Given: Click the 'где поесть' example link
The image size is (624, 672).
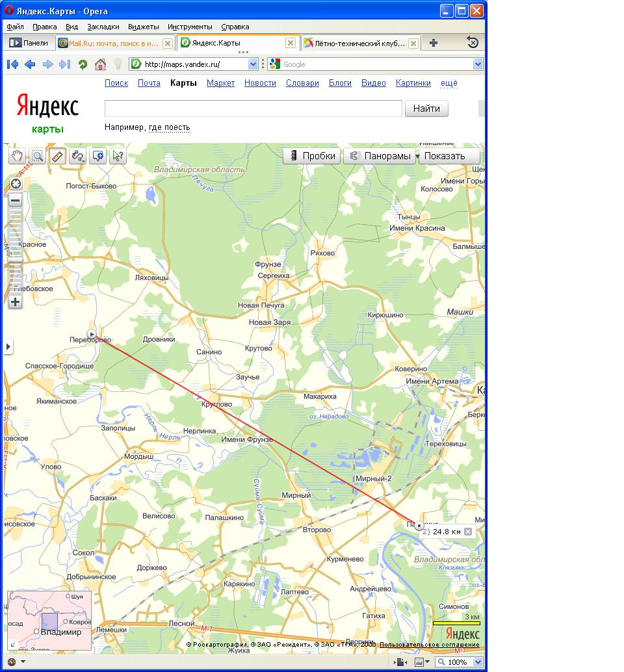Looking at the screenshot, I should click(169, 127).
